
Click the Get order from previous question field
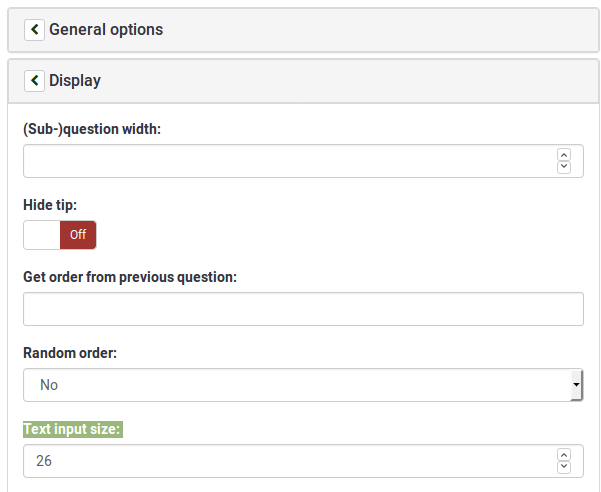(x=303, y=309)
